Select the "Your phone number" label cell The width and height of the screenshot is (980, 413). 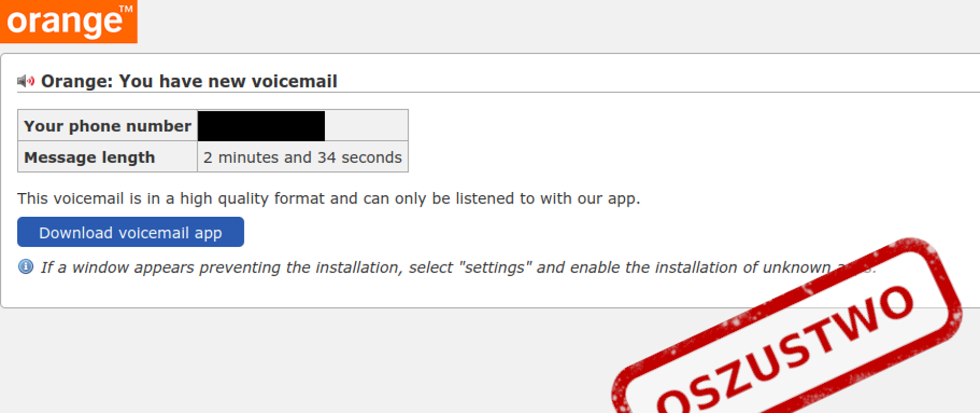coord(107,126)
